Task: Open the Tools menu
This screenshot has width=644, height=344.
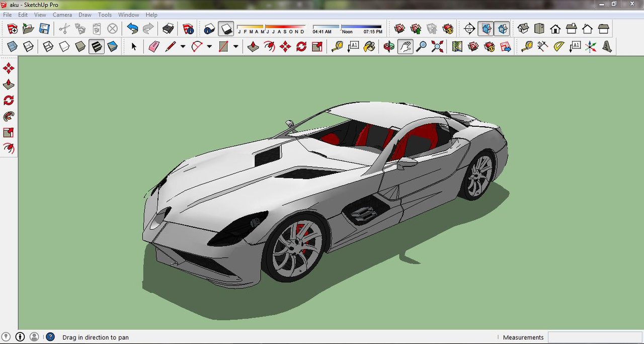Action: pos(105,15)
